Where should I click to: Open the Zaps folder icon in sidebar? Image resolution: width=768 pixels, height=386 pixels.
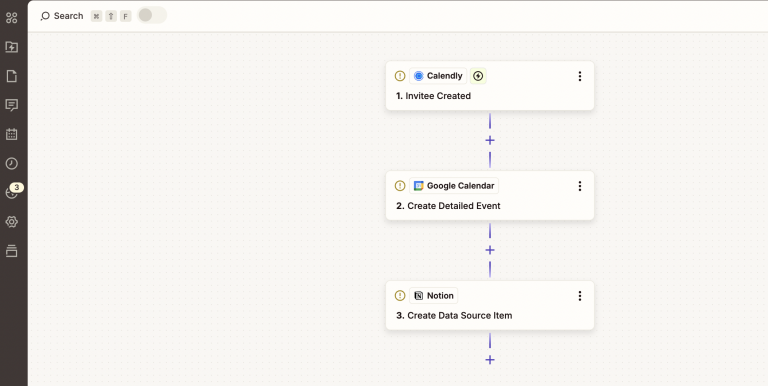pos(11,47)
